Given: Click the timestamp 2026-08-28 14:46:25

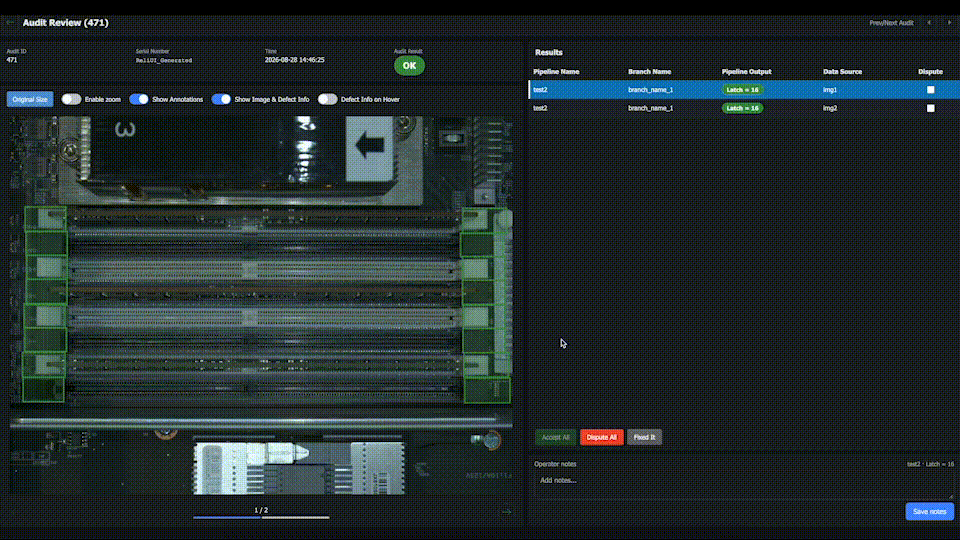Looking at the screenshot, I should (x=294, y=60).
